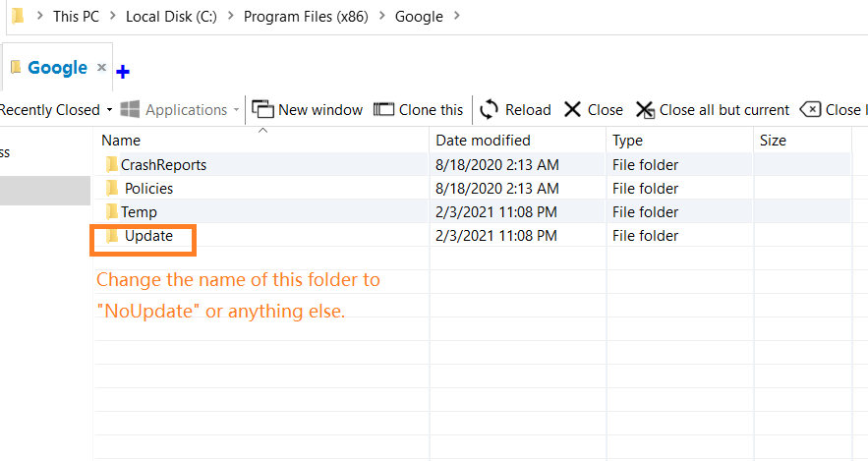This screenshot has height=461, width=868.
Task: Expand the chevron after Google in the address bar
Action: [457, 16]
